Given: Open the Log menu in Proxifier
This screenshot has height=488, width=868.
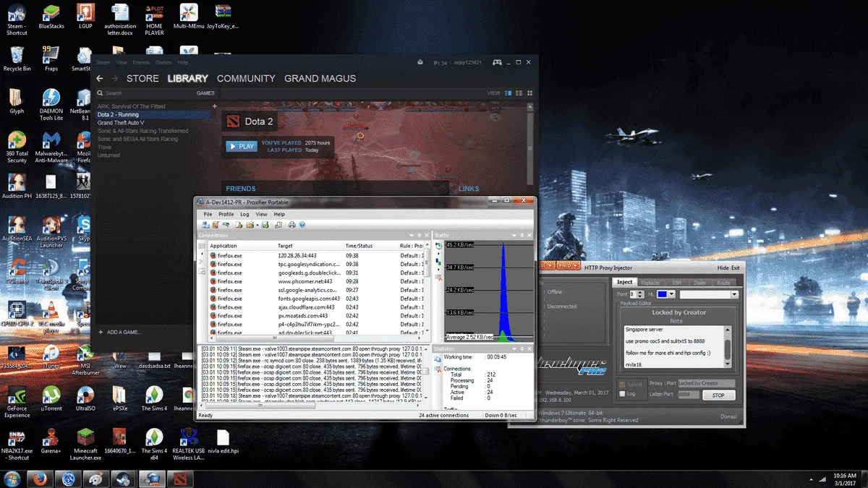Looking at the screenshot, I should (x=244, y=215).
